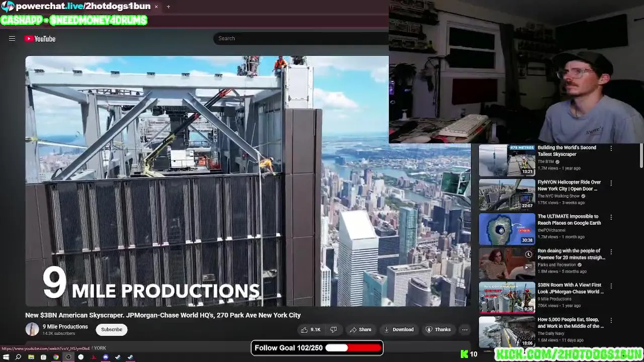Open OBS Studio from the taskbar
644x362 pixels.
(x=68, y=357)
